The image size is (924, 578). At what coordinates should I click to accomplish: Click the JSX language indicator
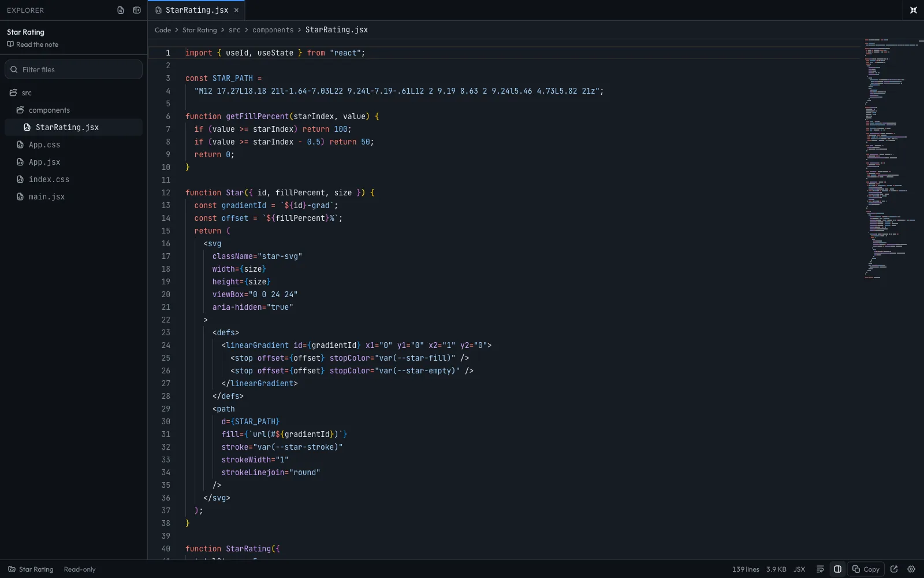[799, 569]
